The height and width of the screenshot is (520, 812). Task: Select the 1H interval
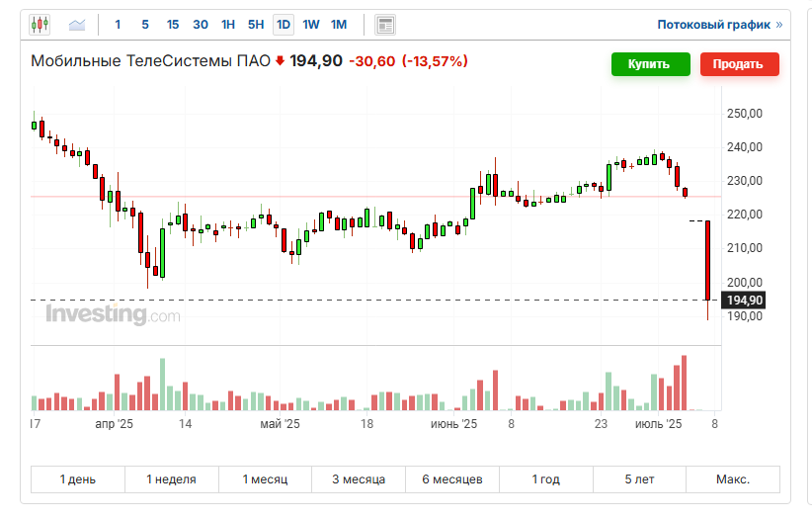(228, 25)
